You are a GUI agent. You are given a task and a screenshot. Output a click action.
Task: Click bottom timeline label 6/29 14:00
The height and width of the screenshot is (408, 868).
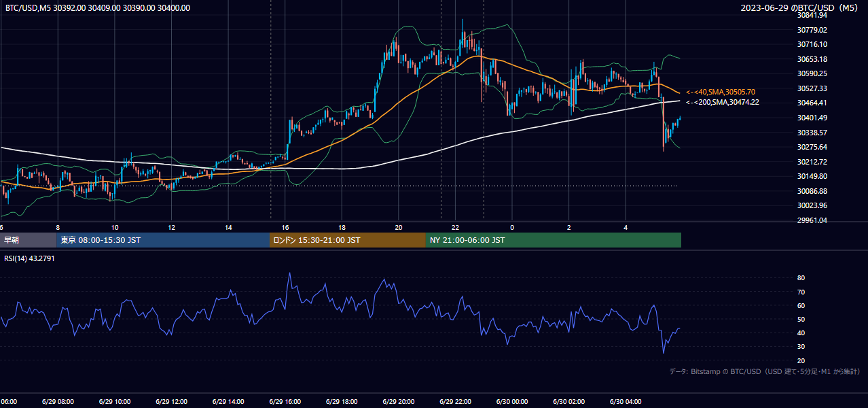click(228, 402)
